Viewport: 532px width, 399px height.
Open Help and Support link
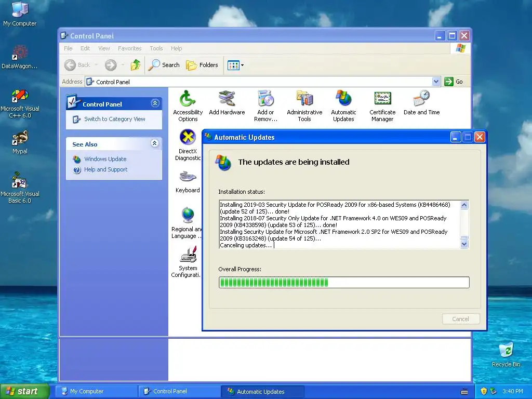pyautogui.click(x=105, y=169)
